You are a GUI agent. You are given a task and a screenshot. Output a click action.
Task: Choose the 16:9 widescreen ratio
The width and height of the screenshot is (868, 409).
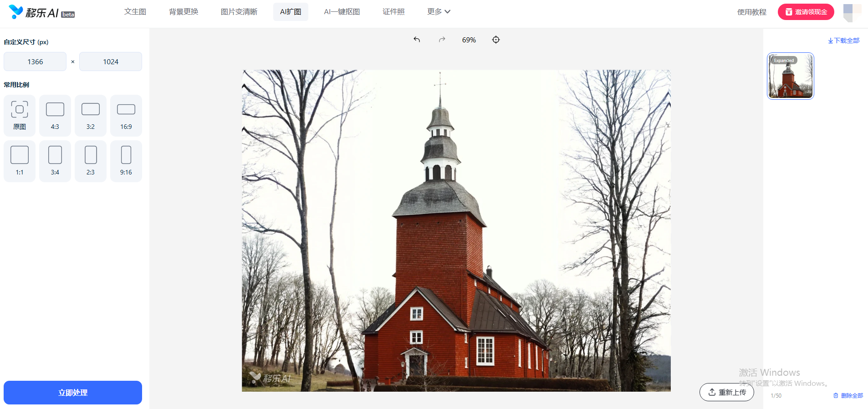(x=126, y=115)
